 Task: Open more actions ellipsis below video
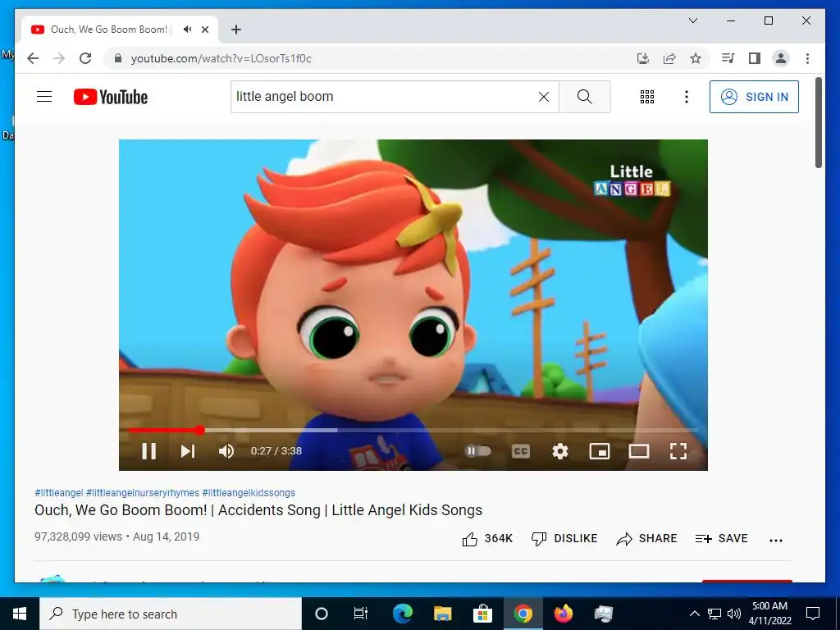pyautogui.click(x=776, y=540)
